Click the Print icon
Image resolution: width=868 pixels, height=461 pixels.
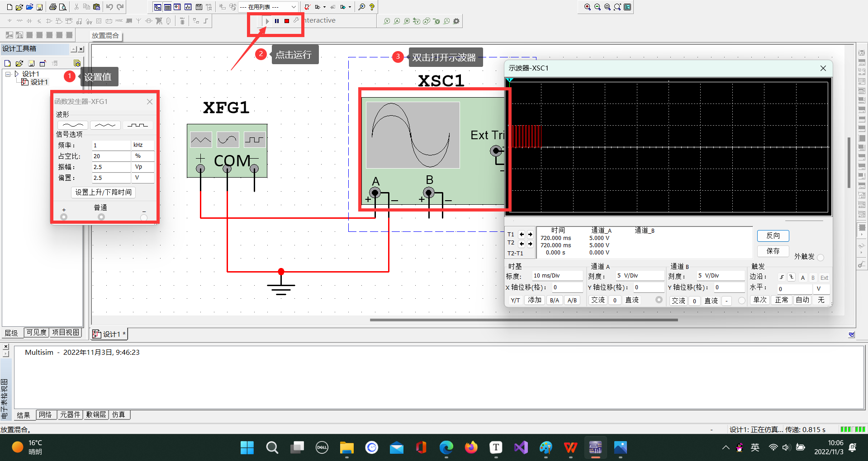click(53, 7)
